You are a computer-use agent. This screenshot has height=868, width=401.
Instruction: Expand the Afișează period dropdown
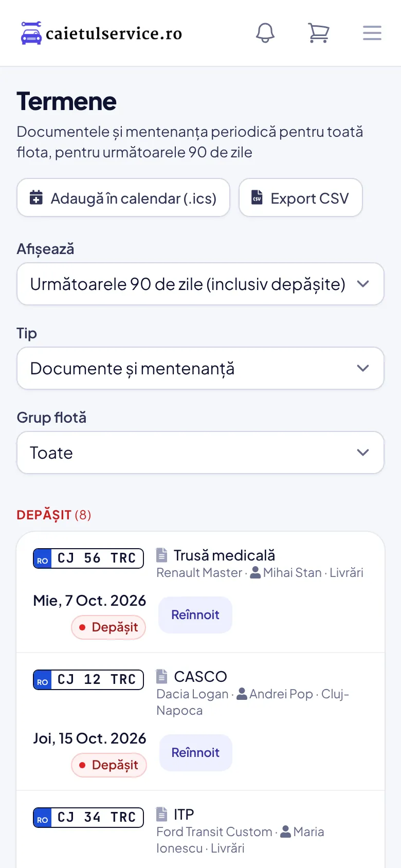tap(200, 284)
